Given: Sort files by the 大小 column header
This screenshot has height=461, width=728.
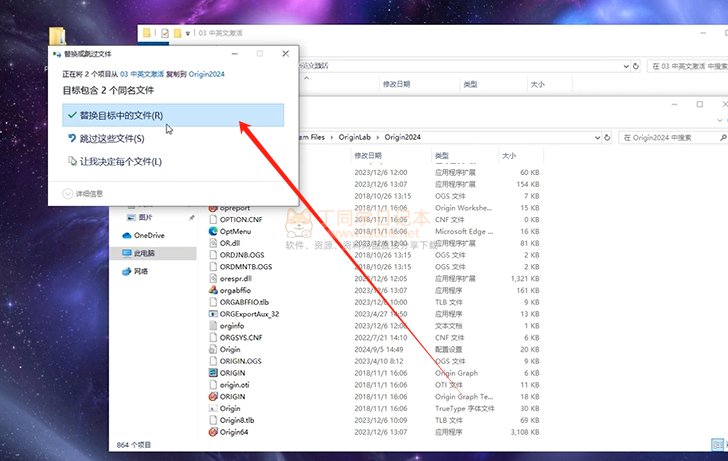Looking at the screenshot, I should [x=509, y=156].
